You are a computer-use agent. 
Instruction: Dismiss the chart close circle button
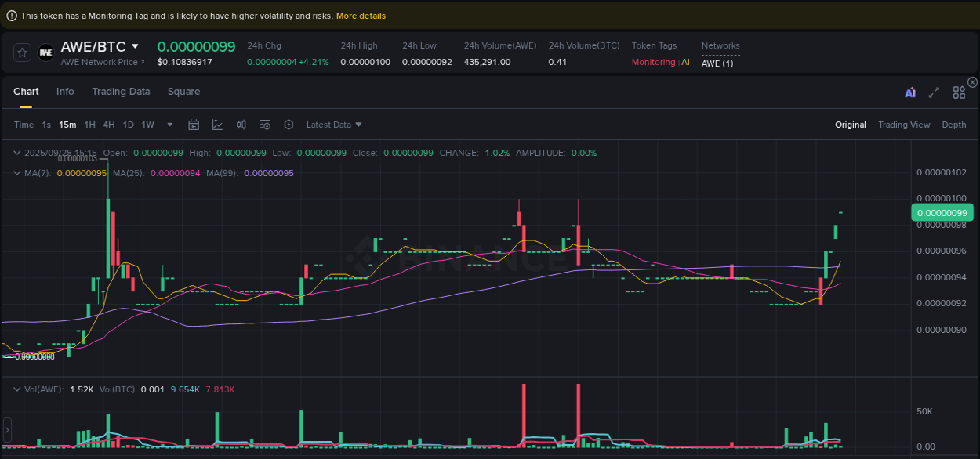click(x=972, y=81)
